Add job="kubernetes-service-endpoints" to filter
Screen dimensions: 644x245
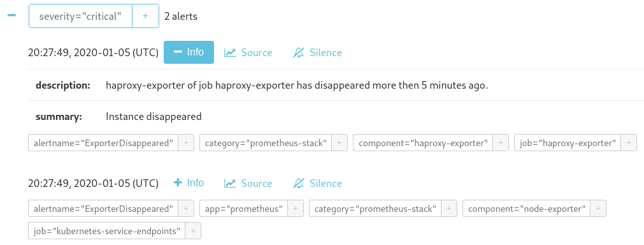193,231
